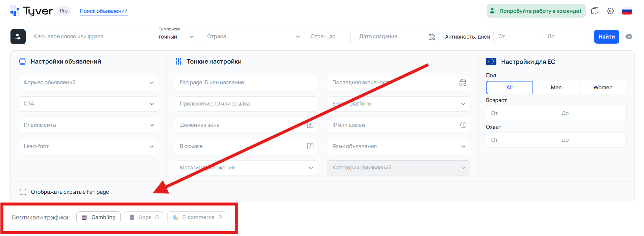Click info icon in IP или домен
The height and width of the screenshot is (236, 644).
463,125
